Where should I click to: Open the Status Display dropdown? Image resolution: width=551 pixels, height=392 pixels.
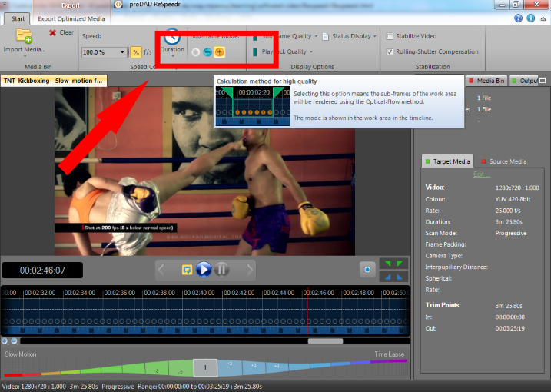click(x=375, y=36)
